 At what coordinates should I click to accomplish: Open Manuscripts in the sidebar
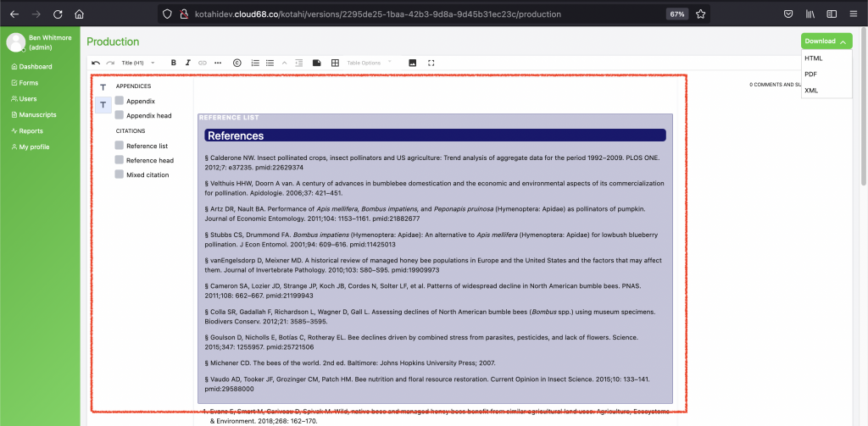[x=34, y=115]
